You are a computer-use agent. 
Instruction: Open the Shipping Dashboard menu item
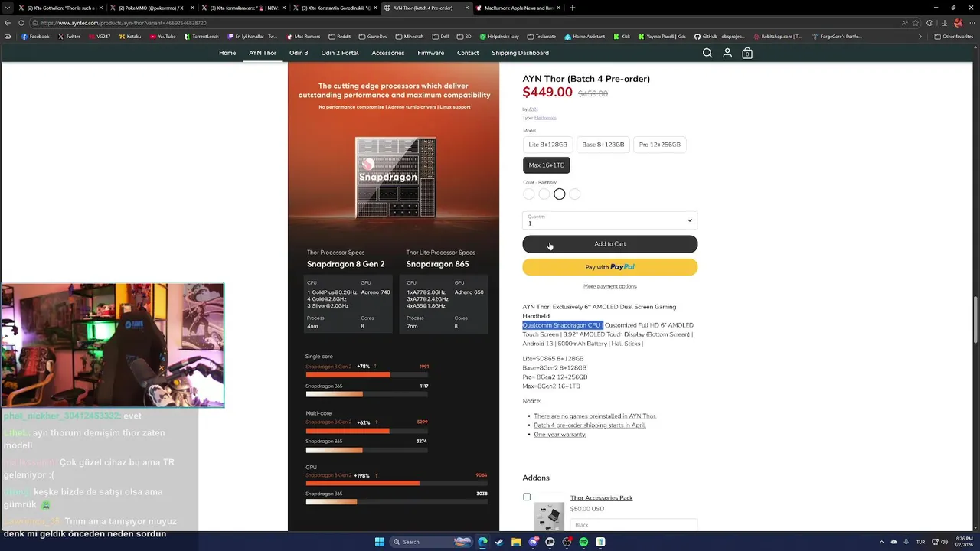521,53
